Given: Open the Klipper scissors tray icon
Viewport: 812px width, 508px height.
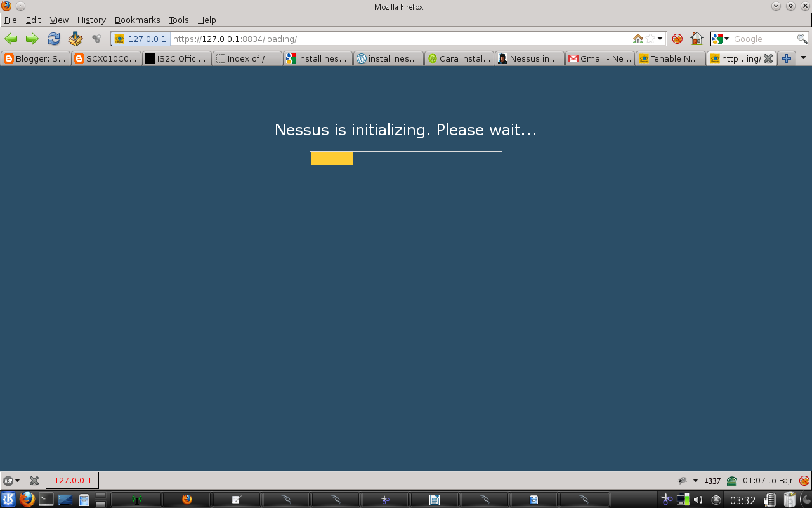Looking at the screenshot, I should tap(666, 499).
